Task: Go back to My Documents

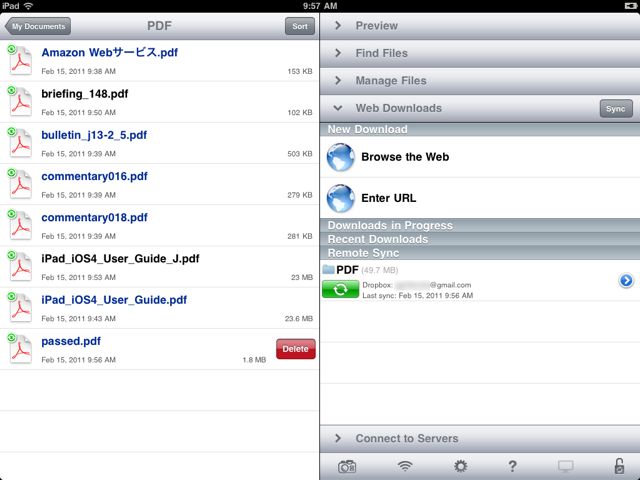Action: click(38, 26)
